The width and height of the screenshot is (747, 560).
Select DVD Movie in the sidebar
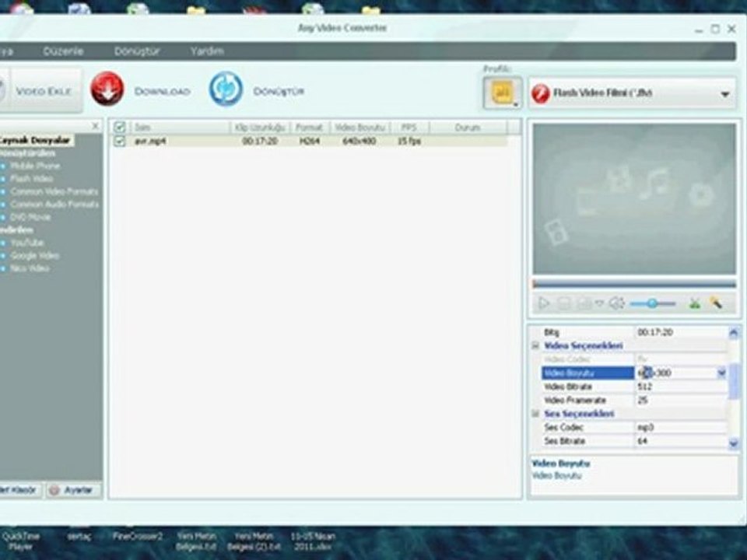point(30,217)
